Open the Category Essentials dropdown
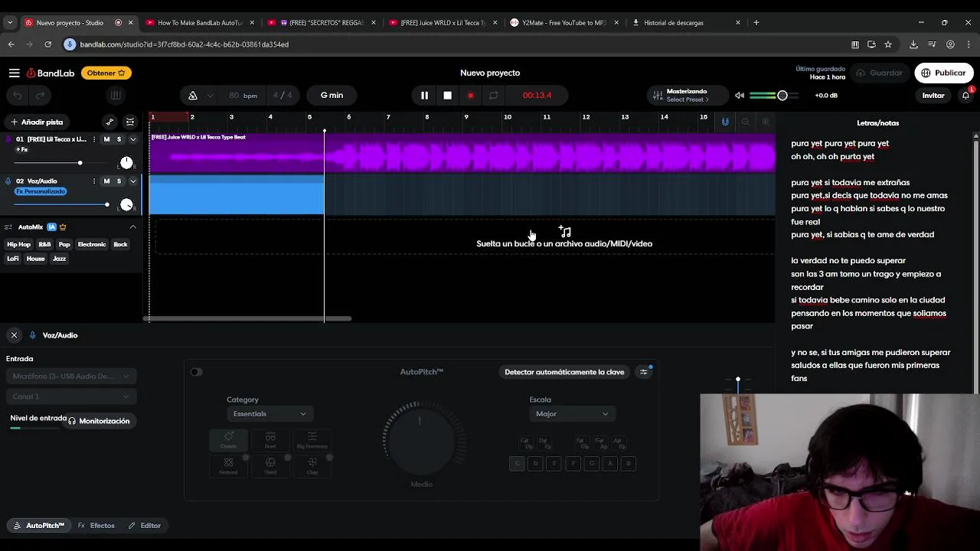Screen dimensions: 980x551 pyautogui.click(x=269, y=414)
